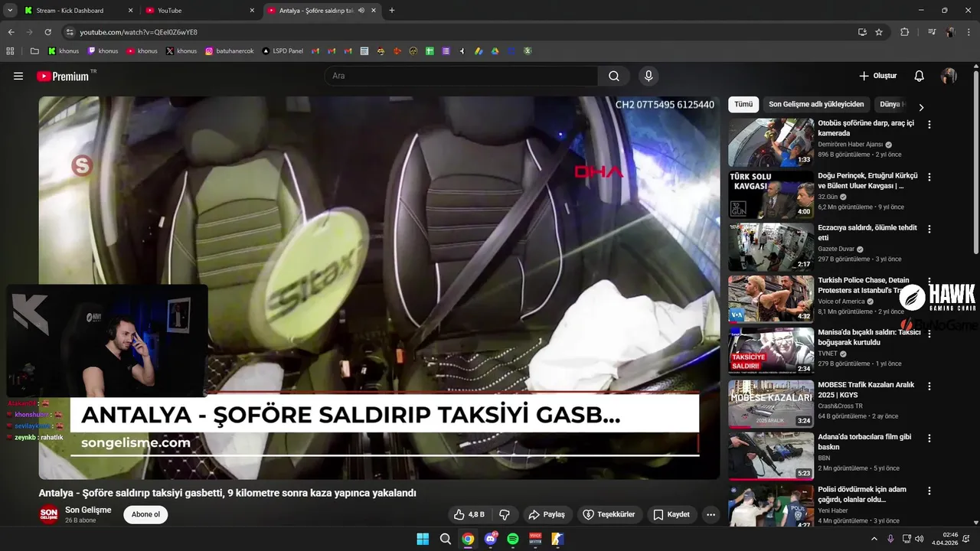980x551 pixels.
Task: Open the LSPD Panel bookmark
Action: coord(282,51)
